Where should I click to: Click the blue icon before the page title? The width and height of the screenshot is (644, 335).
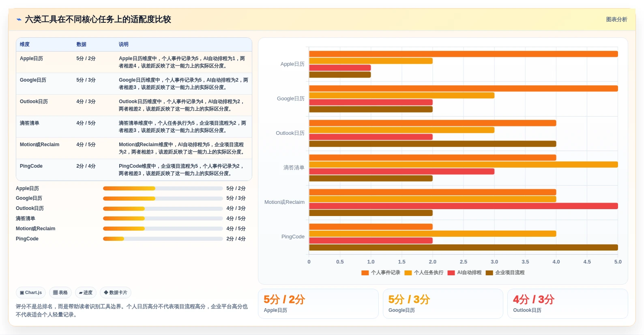[19, 19]
